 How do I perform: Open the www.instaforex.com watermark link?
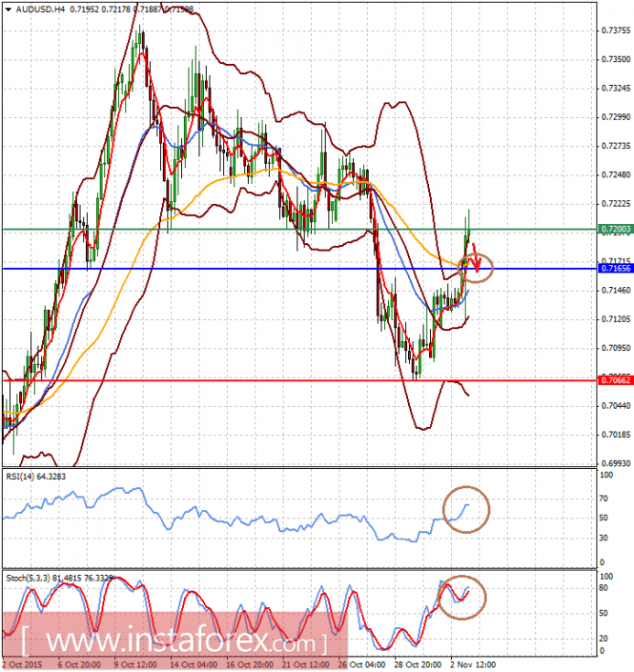pos(174,641)
